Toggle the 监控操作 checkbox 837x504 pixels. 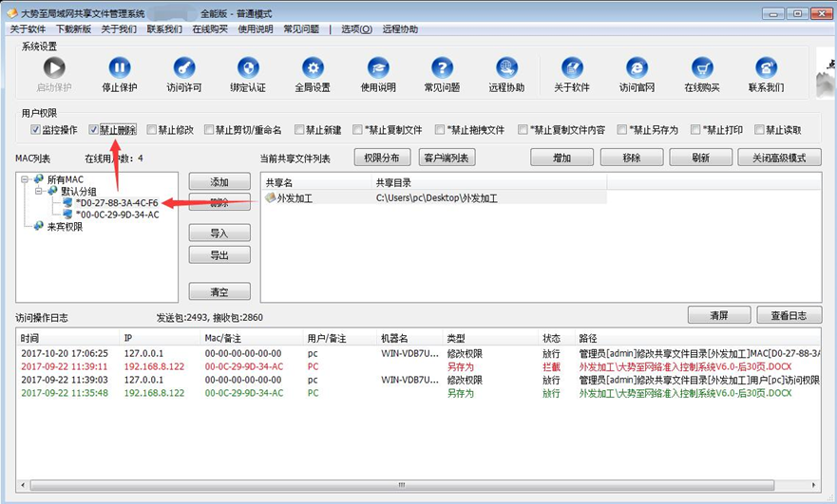(x=35, y=130)
